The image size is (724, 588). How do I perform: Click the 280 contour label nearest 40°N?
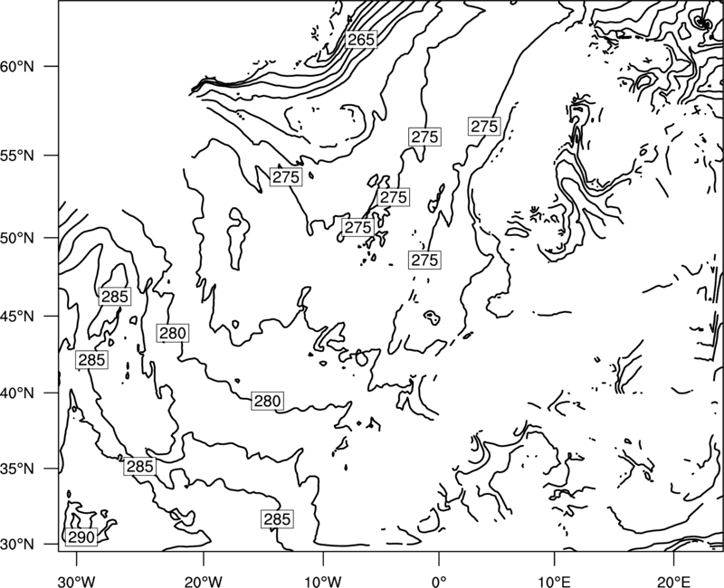click(x=267, y=401)
